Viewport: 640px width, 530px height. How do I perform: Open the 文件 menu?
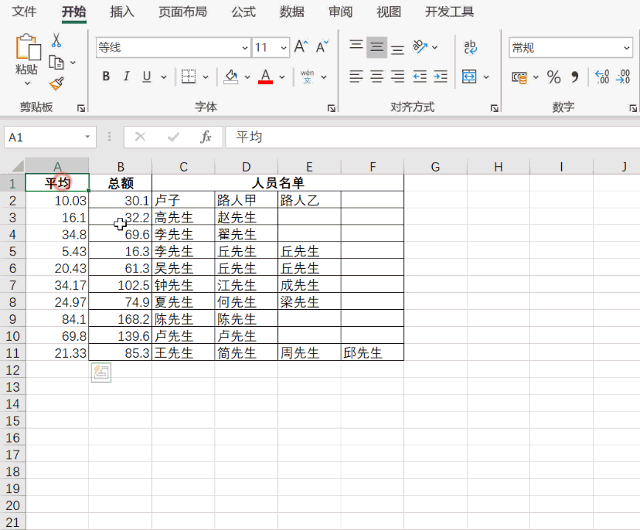coord(24,11)
